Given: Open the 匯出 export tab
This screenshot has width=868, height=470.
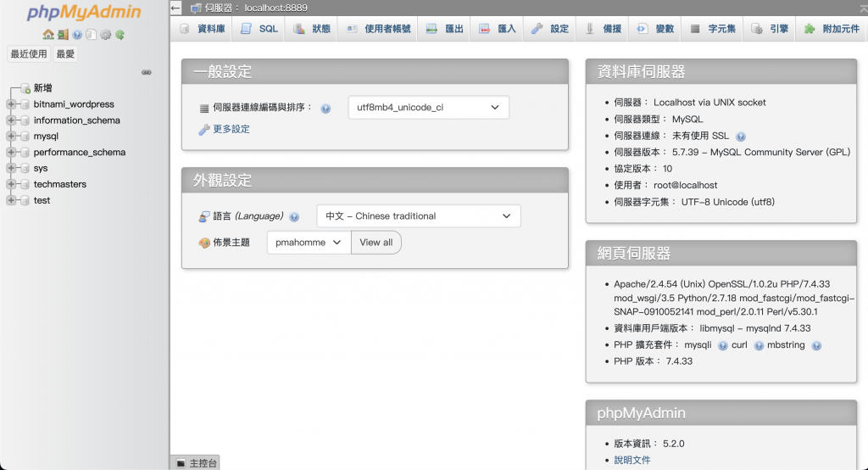Looking at the screenshot, I should 444,29.
